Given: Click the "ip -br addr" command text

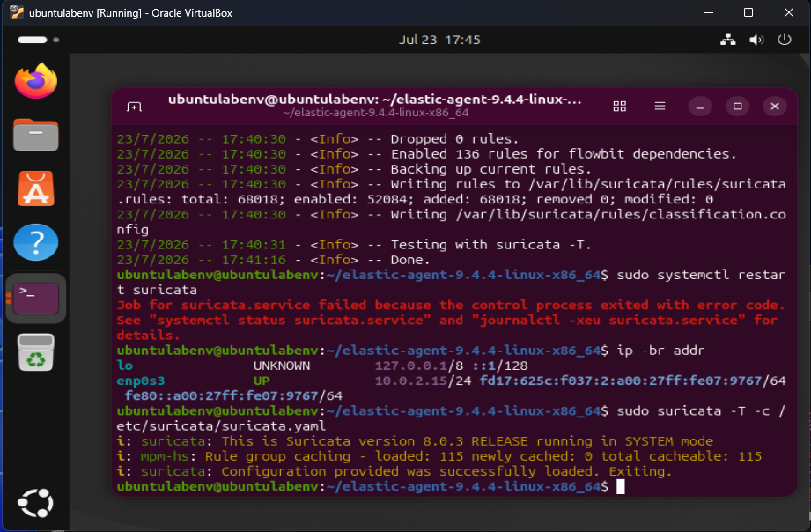Looking at the screenshot, I should pyautogui.click(x=660, y=351).
